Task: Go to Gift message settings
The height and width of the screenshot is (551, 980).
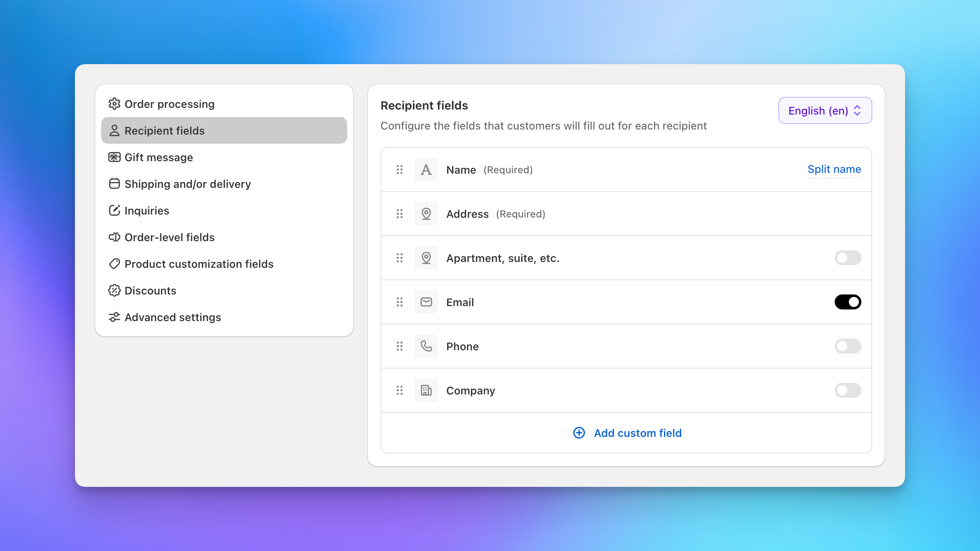Action: pos(224,157)
